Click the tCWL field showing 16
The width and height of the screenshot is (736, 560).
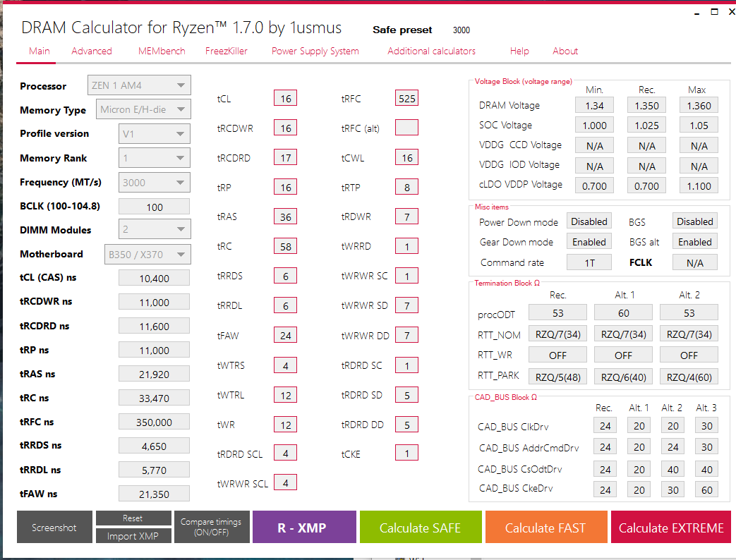coord(406,157)
